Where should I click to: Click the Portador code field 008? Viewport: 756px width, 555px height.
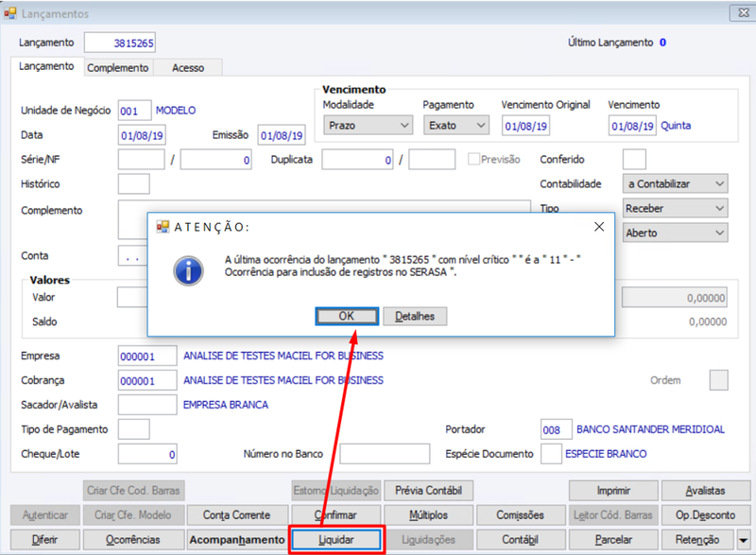[557, 429]
